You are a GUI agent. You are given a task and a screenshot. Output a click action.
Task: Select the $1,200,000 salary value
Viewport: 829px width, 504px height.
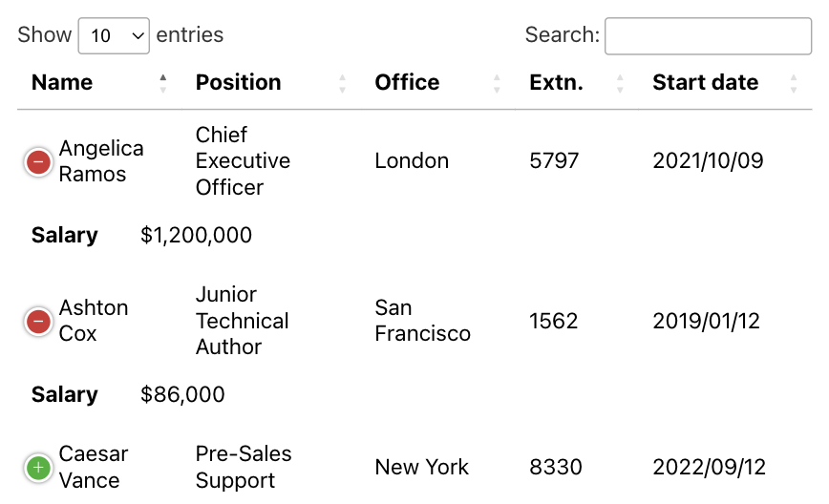(196, 235)
